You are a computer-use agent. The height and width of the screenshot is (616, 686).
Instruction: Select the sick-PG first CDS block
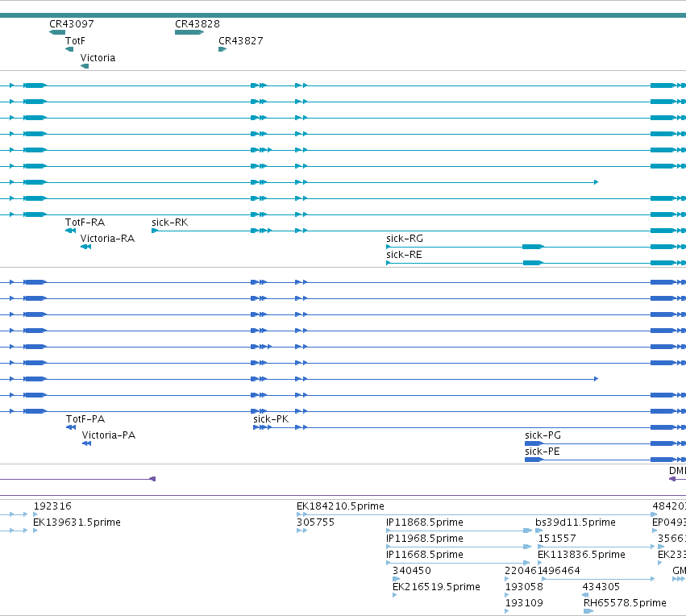pos(534,443)
